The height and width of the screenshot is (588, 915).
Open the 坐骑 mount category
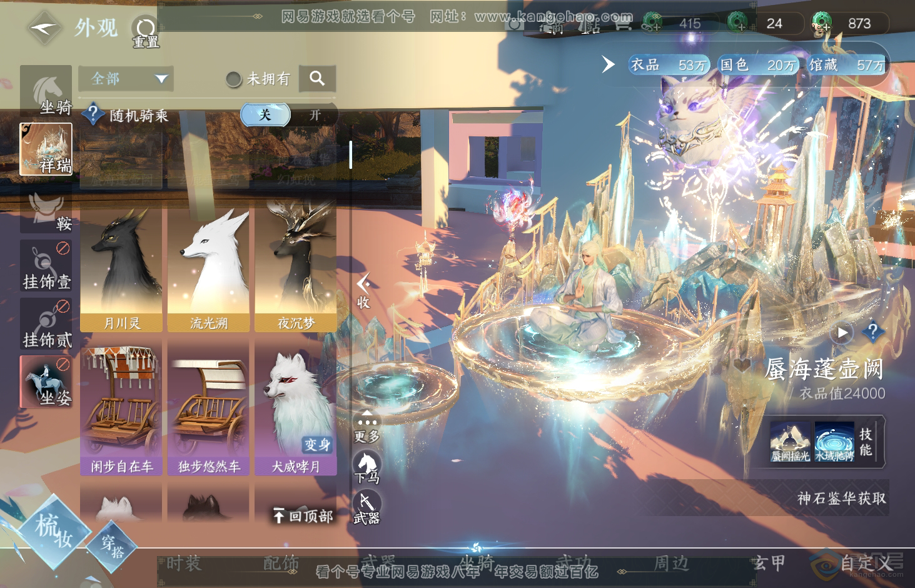(x=46, y=92)
